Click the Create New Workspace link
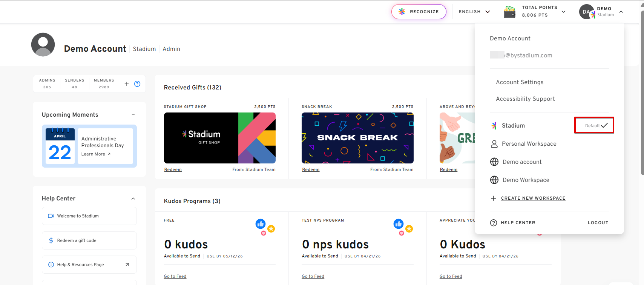 533,198
